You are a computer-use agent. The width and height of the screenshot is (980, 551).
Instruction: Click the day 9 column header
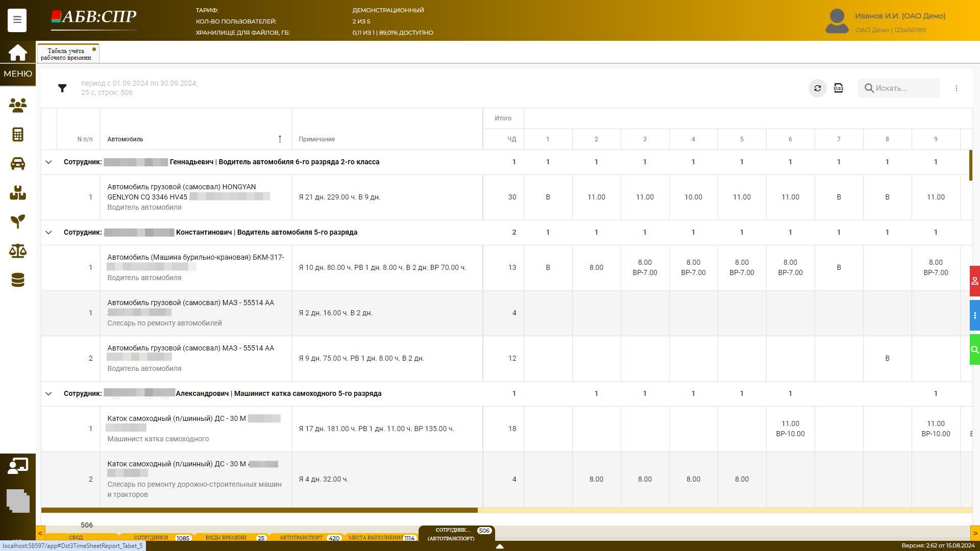tap(936, 139)
